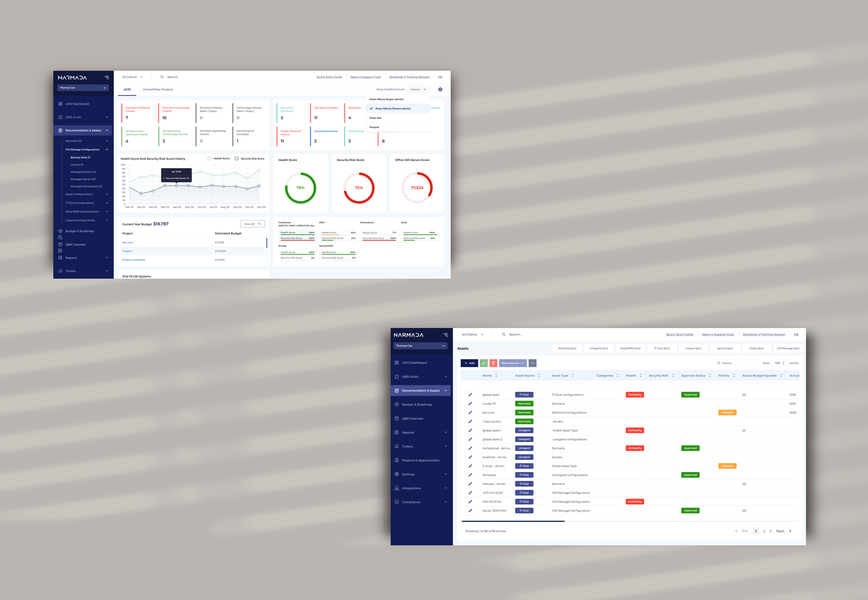Open All Clients dropdown in dashboard window
The height and width of the screenshot is (600, 868).
[x=132, y=77]
